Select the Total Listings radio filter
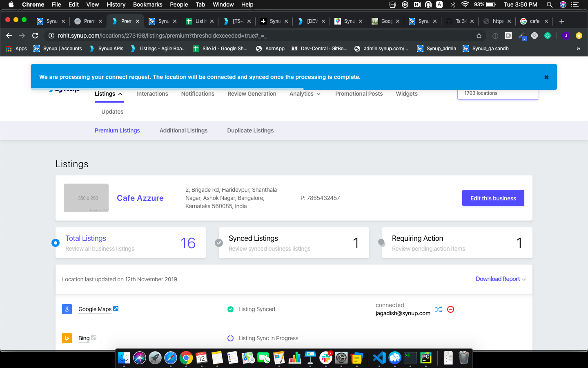This screenshot has width=588, height=368. (56, 243)
